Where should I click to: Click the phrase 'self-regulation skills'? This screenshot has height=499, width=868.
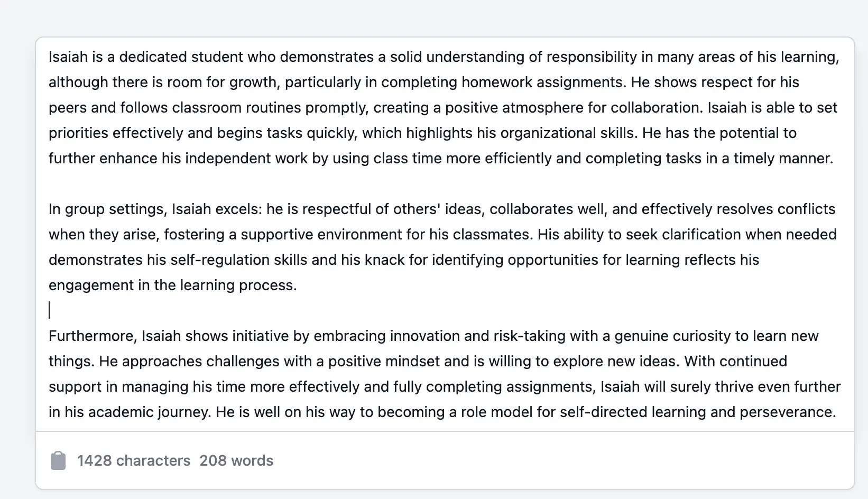239,260
